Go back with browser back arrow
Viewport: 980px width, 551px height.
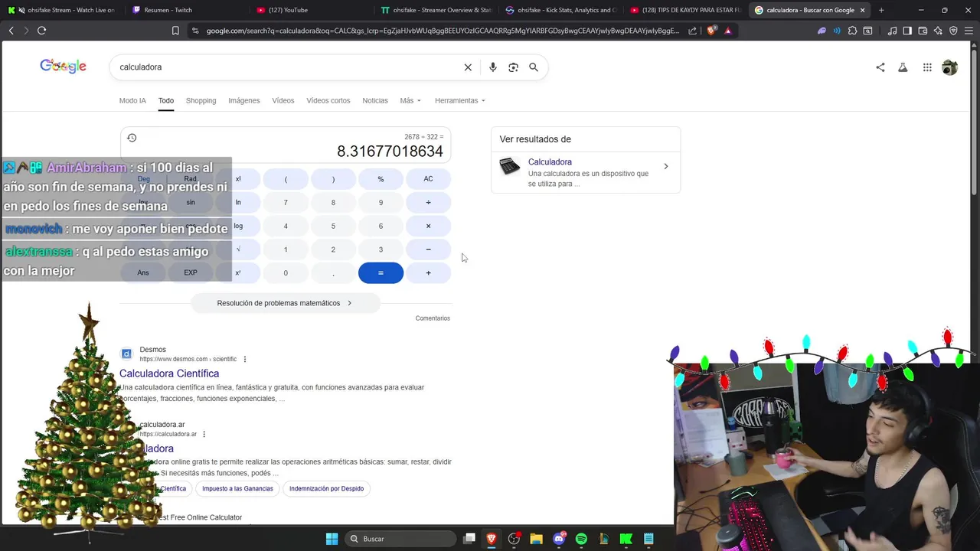11,31
